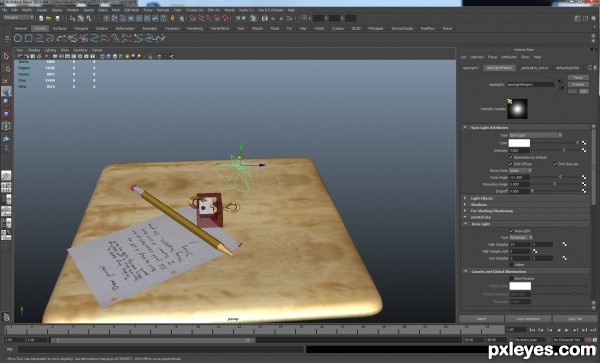Collapse the Caustic and Global Illumination section

(465, 271)
